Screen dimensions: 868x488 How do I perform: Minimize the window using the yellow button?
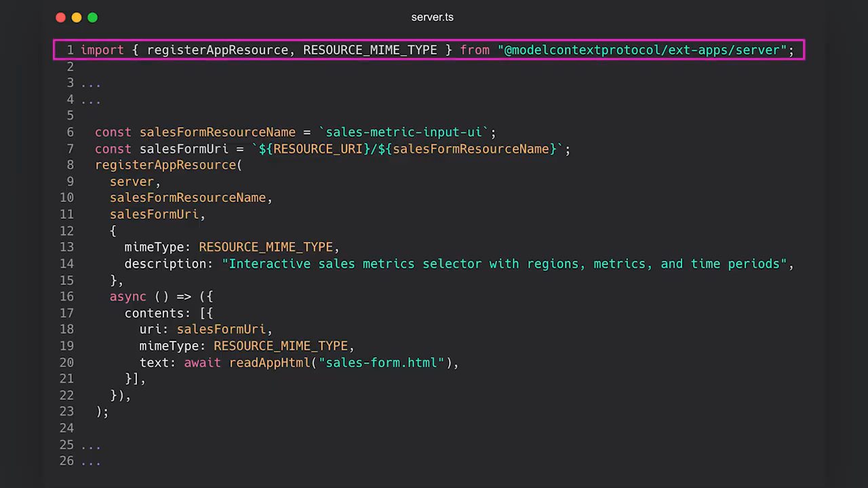[77, 18]
